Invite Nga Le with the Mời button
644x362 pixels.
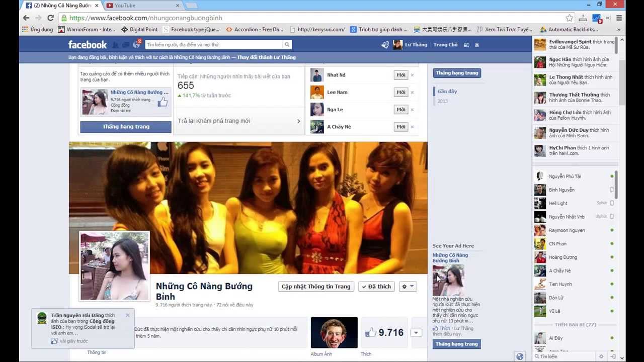[400, 110]
